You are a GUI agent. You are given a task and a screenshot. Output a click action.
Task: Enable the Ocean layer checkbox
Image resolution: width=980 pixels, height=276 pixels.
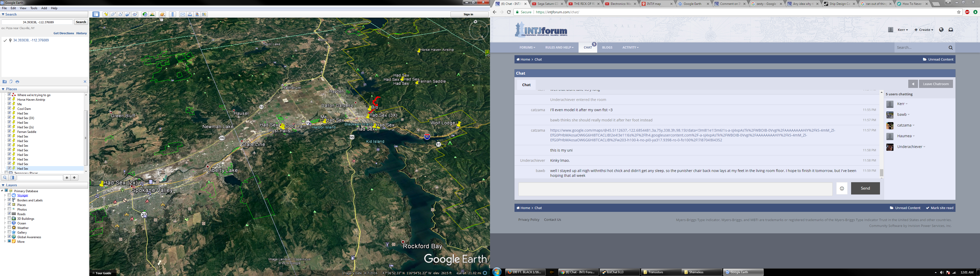9,223
